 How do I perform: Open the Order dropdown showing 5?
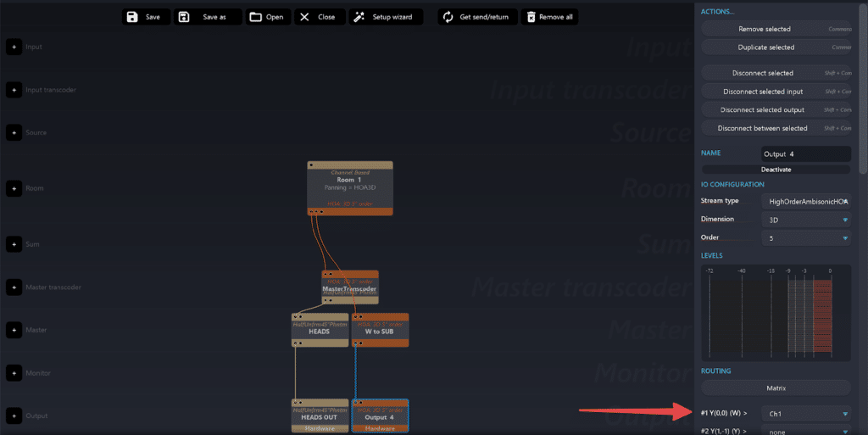tap(806, 238)
